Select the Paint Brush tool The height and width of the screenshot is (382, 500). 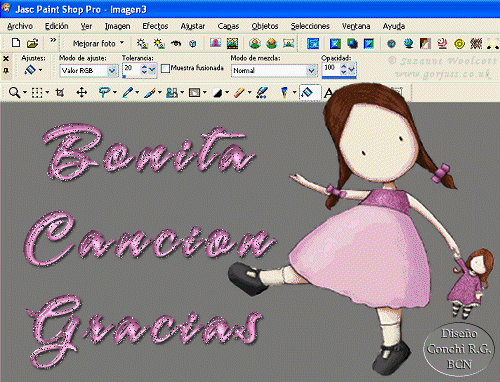150,92
